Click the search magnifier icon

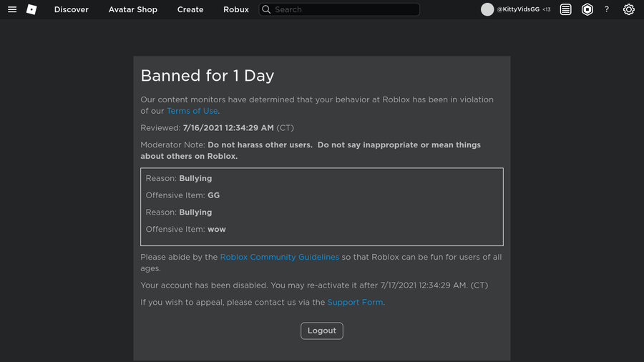[266, 9]
